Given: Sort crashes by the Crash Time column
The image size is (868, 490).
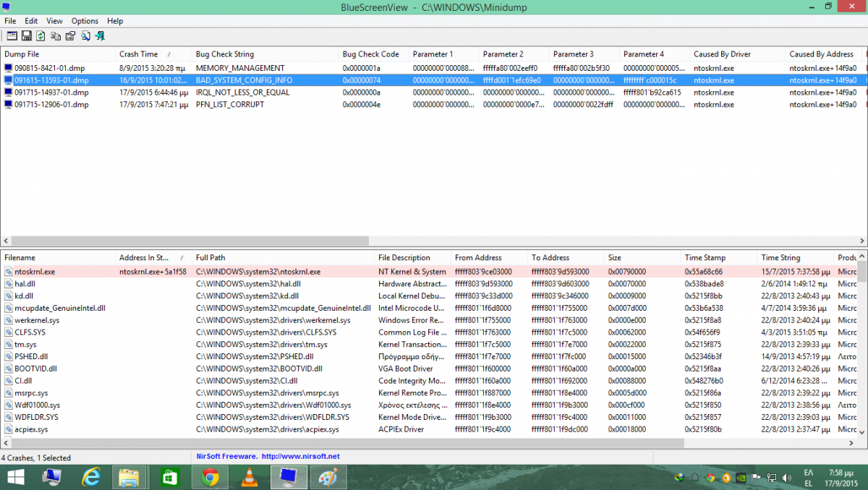Looking at the screenshot, I should click(x=139, y=54).
